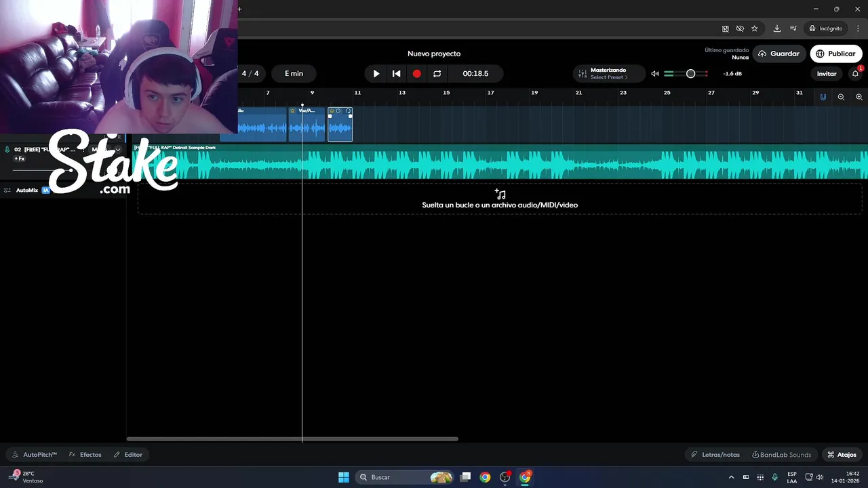Open AutoMix settings icon
The height and width of the screenshot is (488, 868).
[x=7, y=190]
